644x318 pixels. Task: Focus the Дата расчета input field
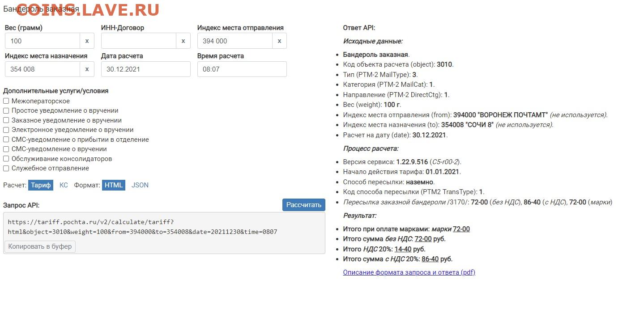(x=145, y=69)
